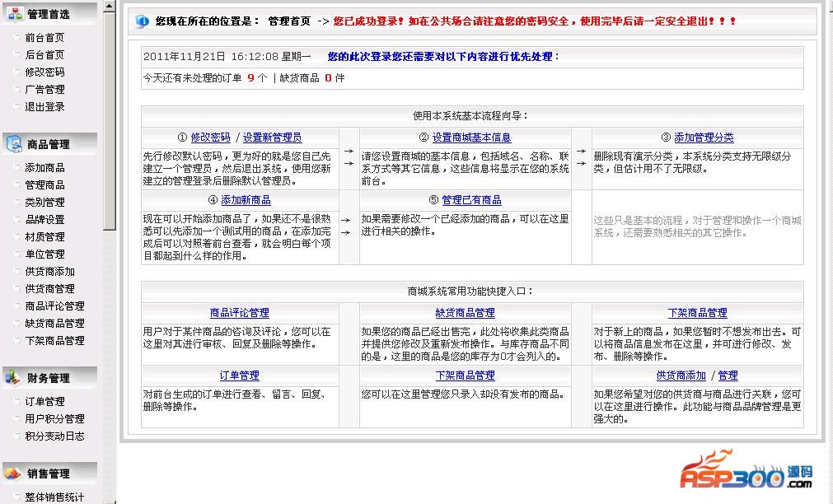The height and width of the screenshot is (504, 833).
Task: Click the 销售管理 section icon
Action: (x=13, y=474)
